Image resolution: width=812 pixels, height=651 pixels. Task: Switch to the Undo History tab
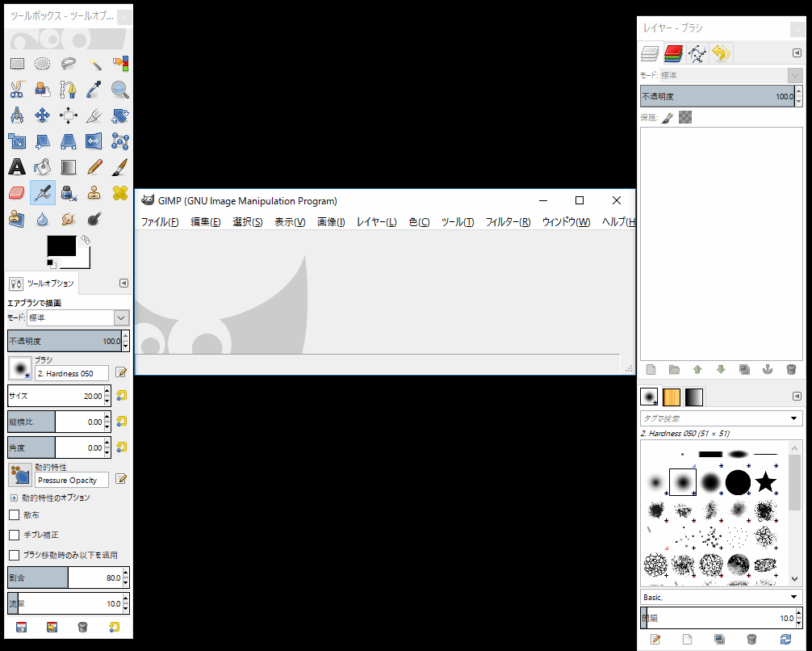(721, 52)
